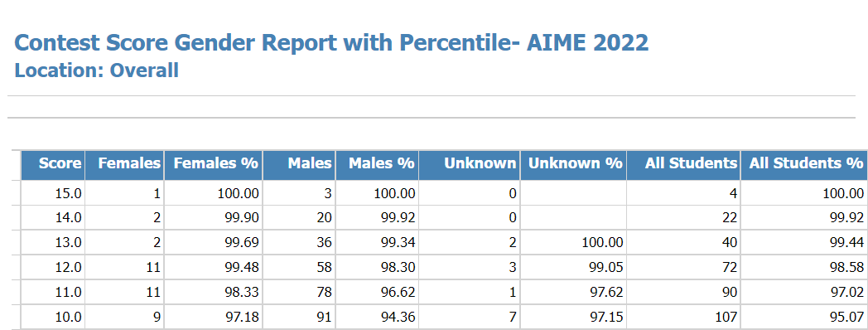Select the Unknown column header
The image size is (868, 330).
pos(470,165)
